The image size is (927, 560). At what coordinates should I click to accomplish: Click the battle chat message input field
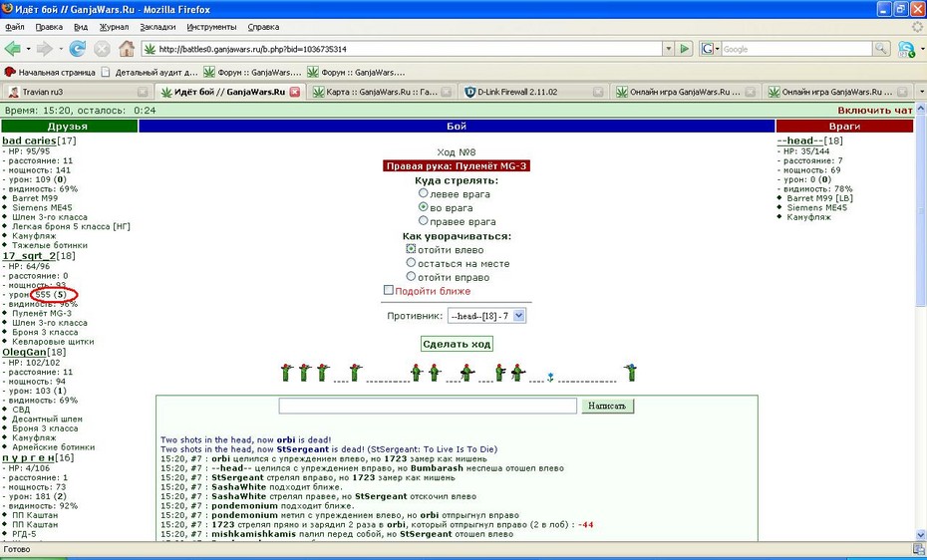(x=428, y=406)
